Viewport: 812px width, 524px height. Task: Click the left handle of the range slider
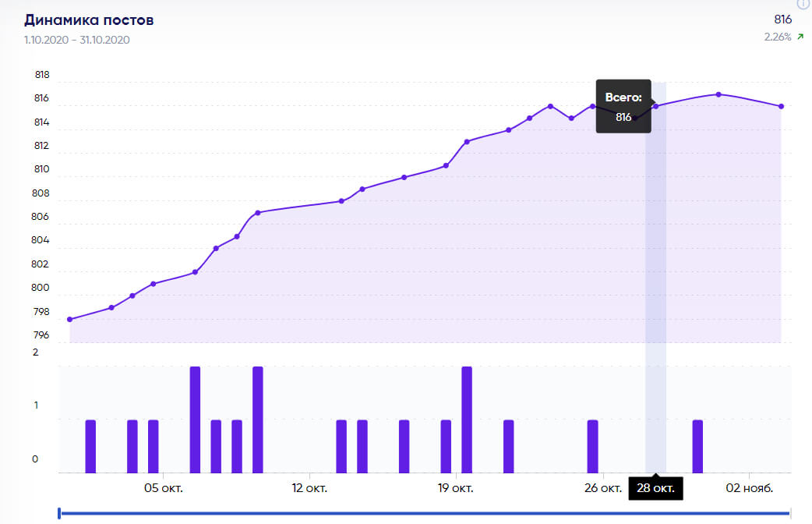point(59,512)
